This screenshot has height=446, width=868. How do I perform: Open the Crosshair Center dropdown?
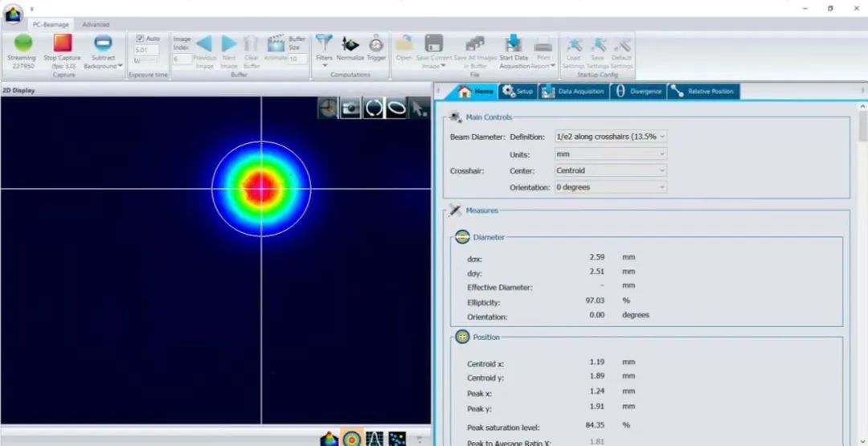pos(611,170)
